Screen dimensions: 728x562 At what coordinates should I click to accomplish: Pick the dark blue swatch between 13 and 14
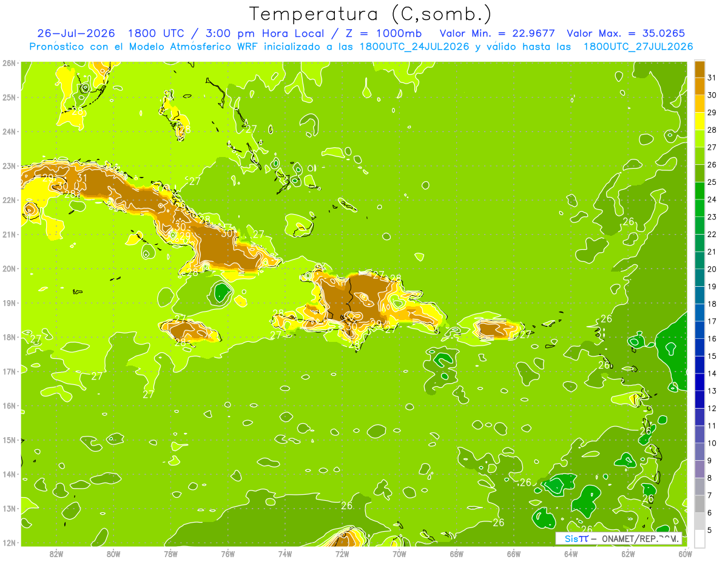point(699,382)
